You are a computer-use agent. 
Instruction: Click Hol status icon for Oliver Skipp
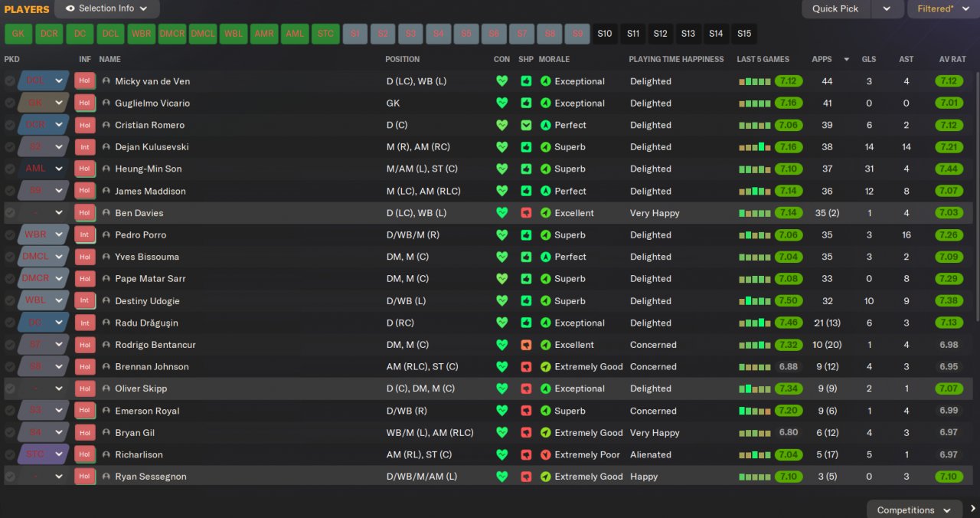click(84, 388)
